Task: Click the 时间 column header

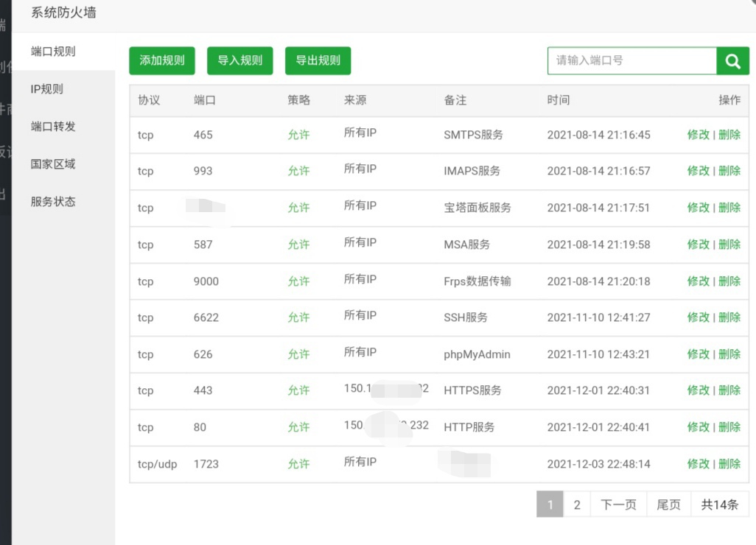Action: [x=559, y=100]
